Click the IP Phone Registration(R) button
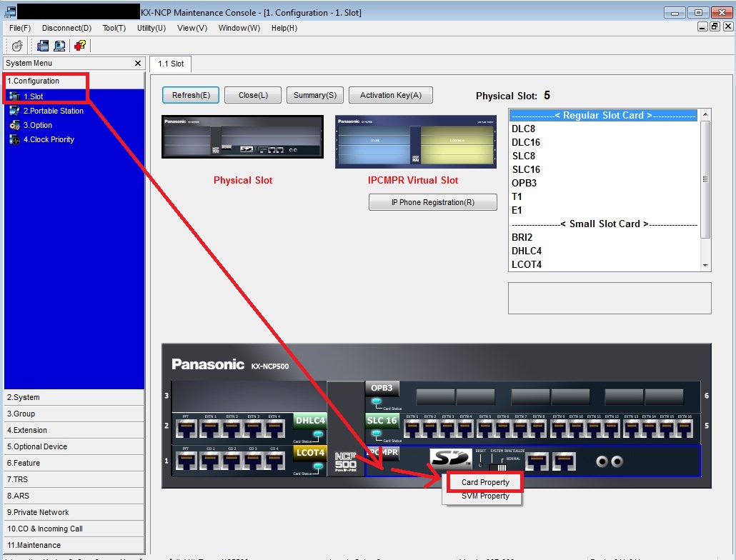 point(433,202)
